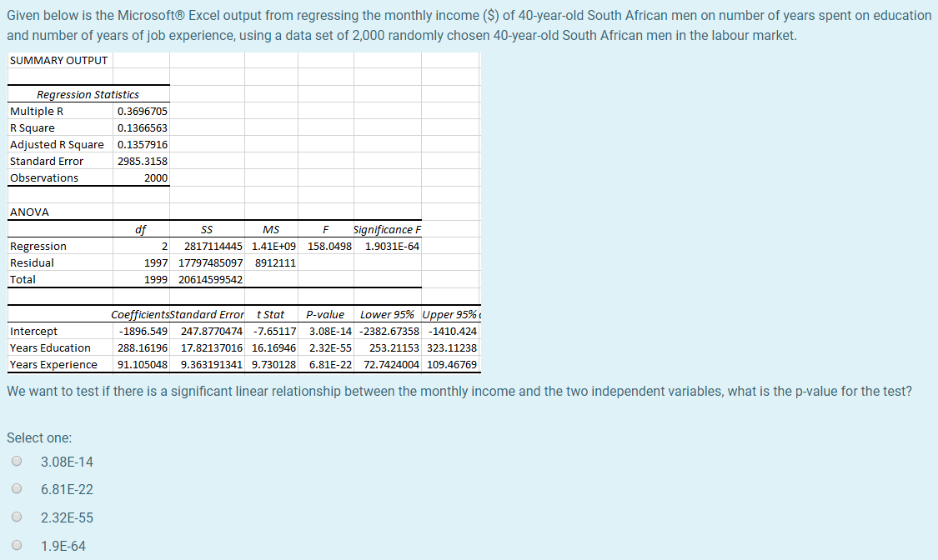Select the 6.81E-22 answer option

[17, 489]
